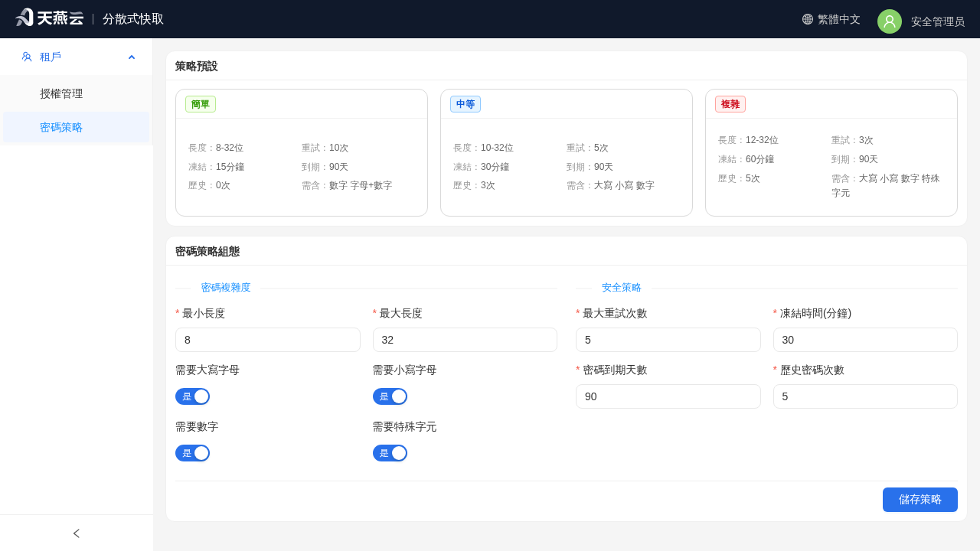The width and height of the screenshot is (980, 551).
Task: Click 歷史：3次 in the 中等 card
Action: pyautogui.click(x=474, y=185)
